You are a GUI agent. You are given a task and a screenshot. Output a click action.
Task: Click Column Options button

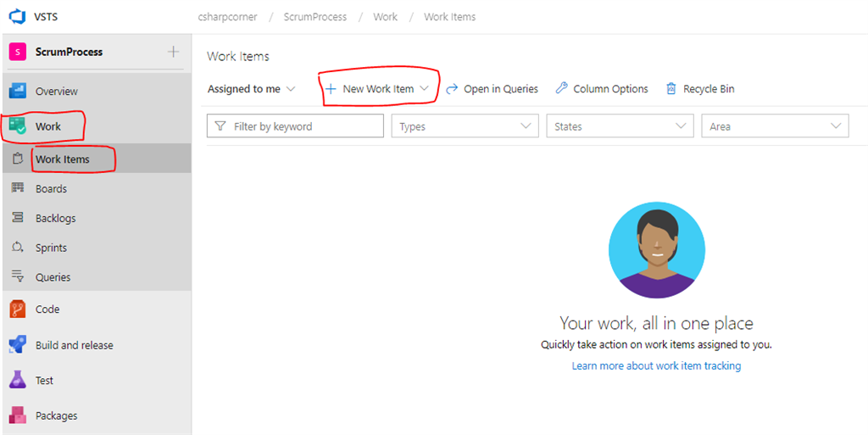[x=602, y=88]
